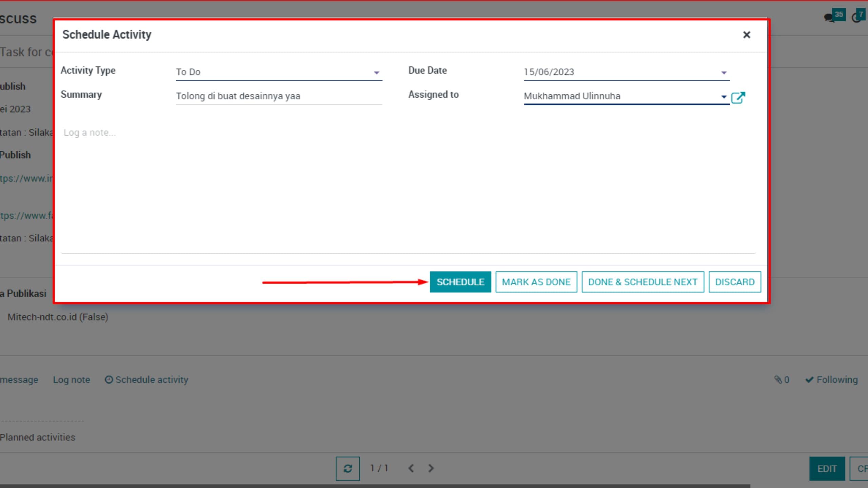
Task: Click the Planned activities heading
Action: [37, 437]
